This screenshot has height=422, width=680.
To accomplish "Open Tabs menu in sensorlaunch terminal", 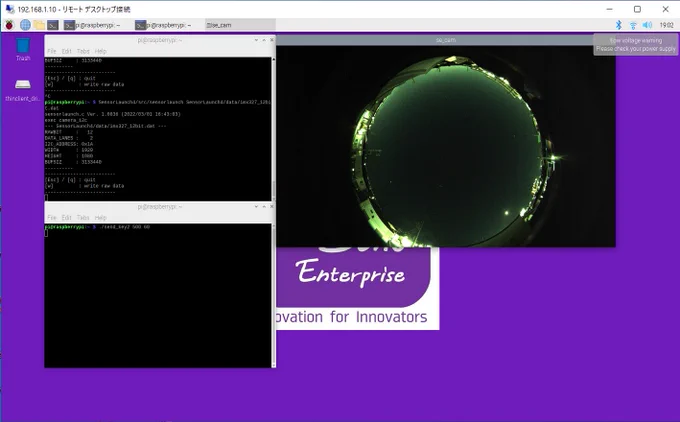I will pyautogui.click(x=83, y=51).
